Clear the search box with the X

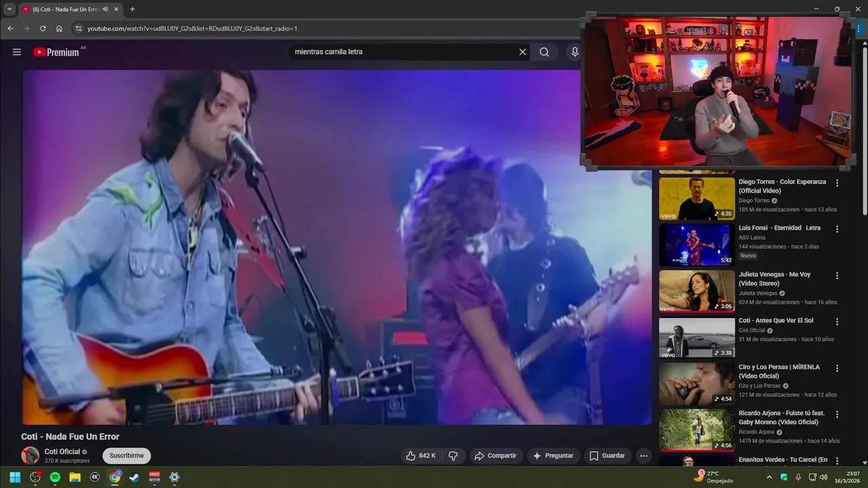(x=522, y=52)
